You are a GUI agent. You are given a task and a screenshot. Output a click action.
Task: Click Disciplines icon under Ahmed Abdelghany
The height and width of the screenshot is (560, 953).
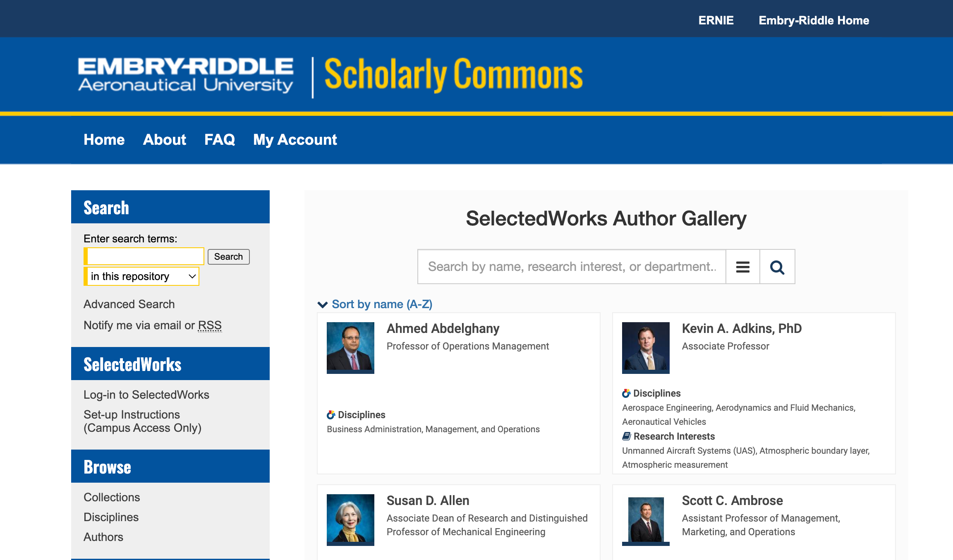331,414
